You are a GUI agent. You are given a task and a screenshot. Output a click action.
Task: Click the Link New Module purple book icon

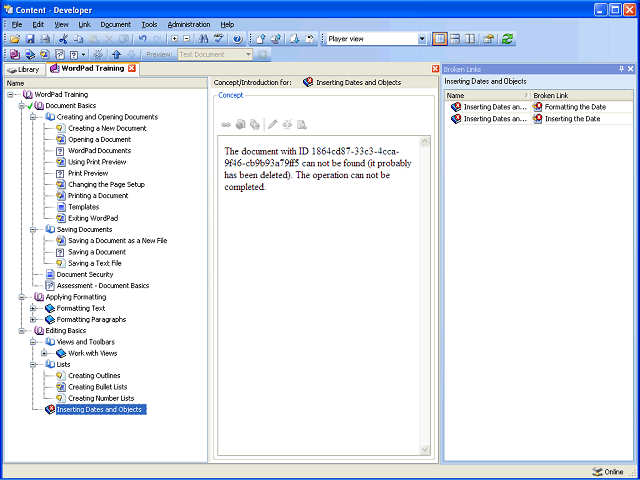click(x=15, y=54)
